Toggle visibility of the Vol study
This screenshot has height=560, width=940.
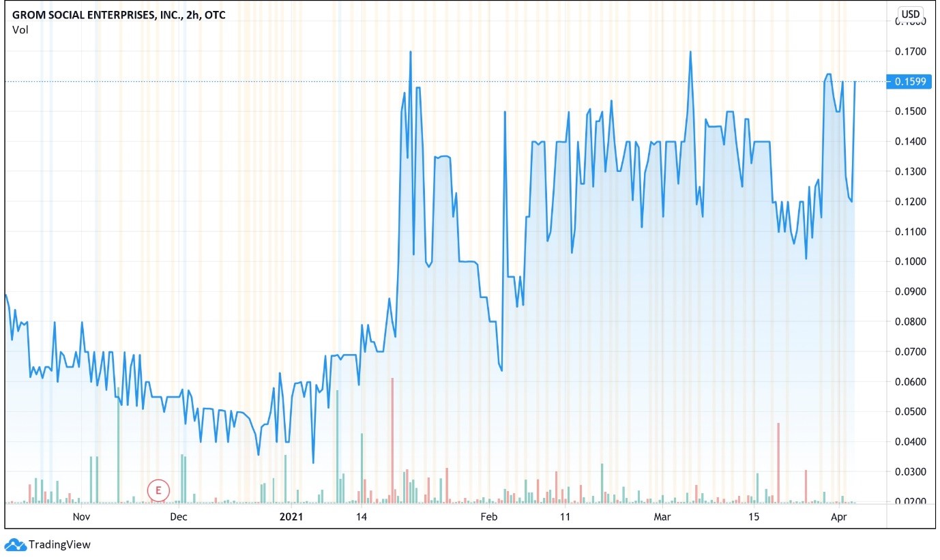[x=20, y=29]
